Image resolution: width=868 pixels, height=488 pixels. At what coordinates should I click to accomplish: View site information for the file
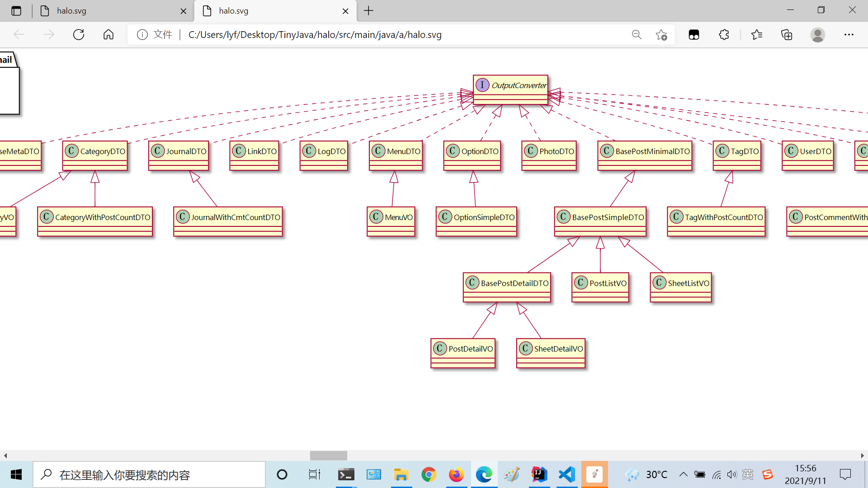point(142,35)
